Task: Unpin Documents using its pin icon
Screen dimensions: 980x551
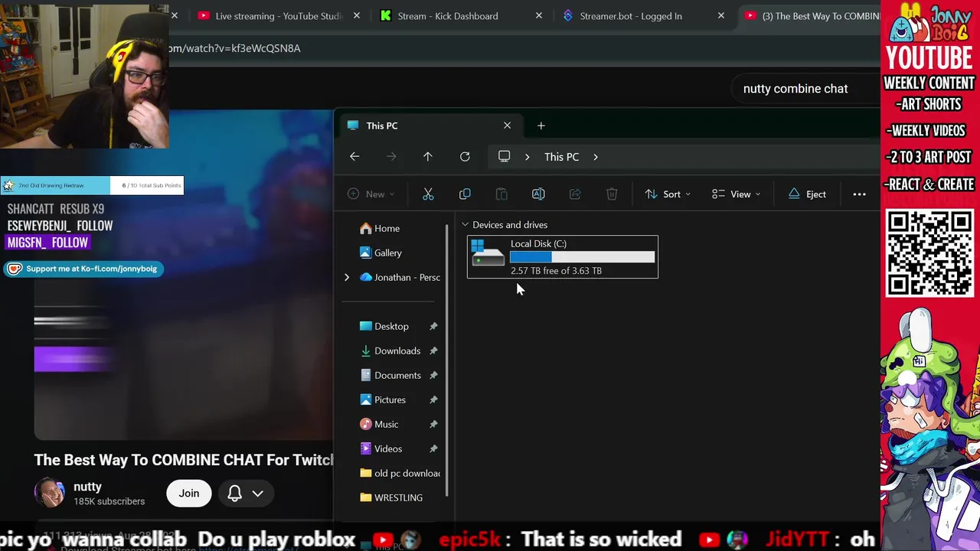Action: 433,375
